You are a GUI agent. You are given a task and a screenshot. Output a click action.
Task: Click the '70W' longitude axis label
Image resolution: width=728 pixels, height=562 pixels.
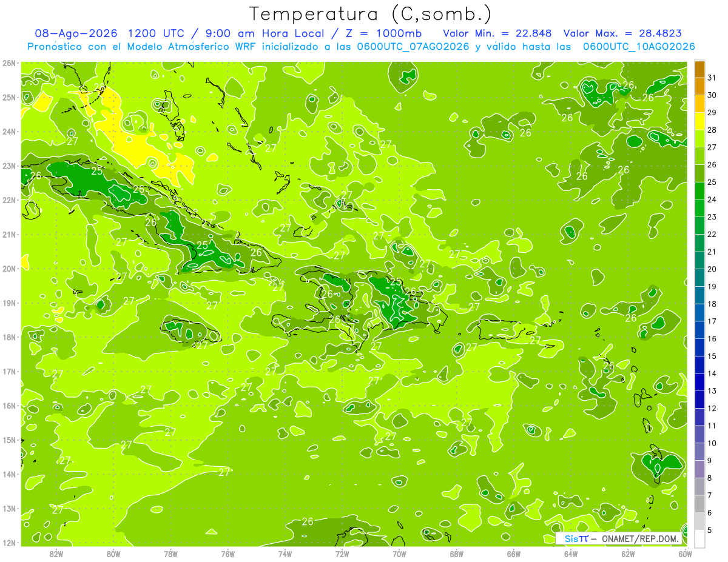pyautogui.click(x=399, y=554)
